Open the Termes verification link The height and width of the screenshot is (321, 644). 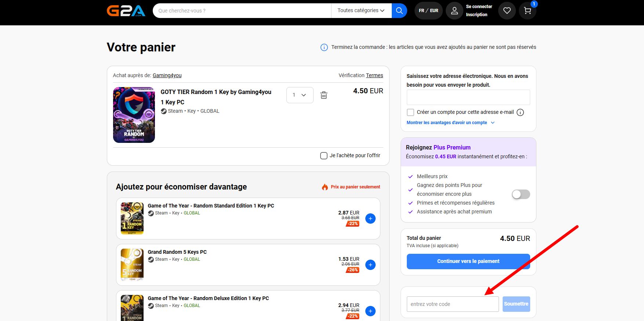point(375,75)
